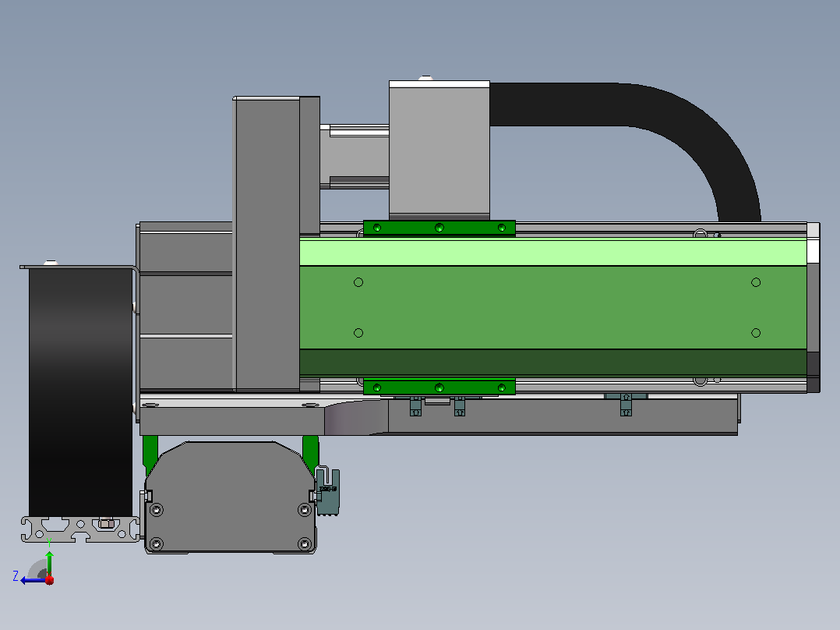Pick the large black cylindrical drum
Image resolution: width=840 pixels, height=630 pixels.
coord(80,392)
